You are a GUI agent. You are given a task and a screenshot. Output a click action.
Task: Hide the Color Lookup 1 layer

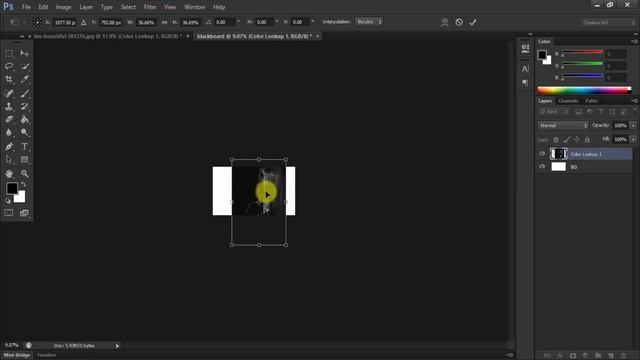pos(542,154)
